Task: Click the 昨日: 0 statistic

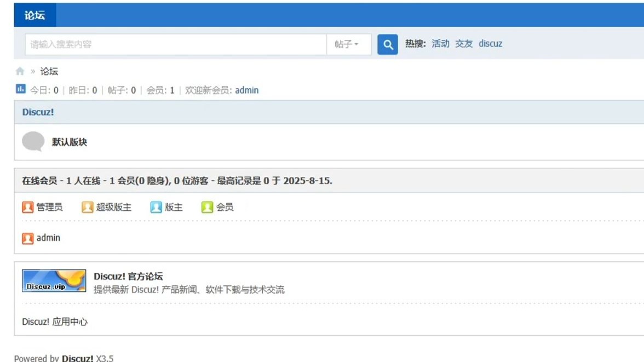Action: pos(83,90)
